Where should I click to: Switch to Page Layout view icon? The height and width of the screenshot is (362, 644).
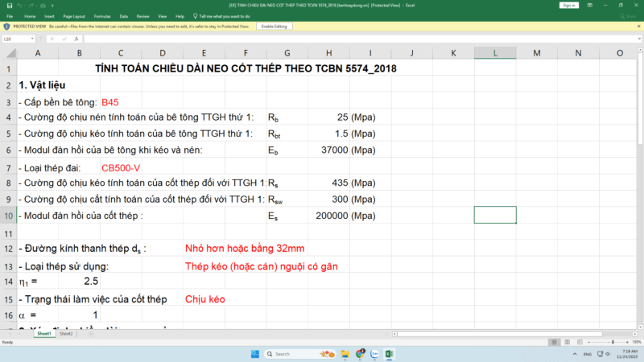tap(566, 342)
